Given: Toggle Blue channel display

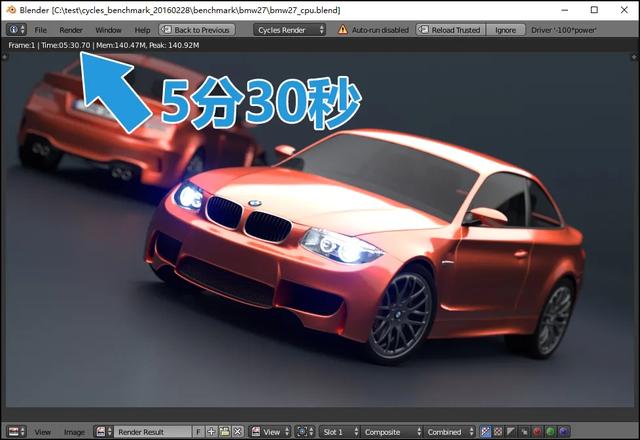Looking at the screenshot, I should [563, 431].
